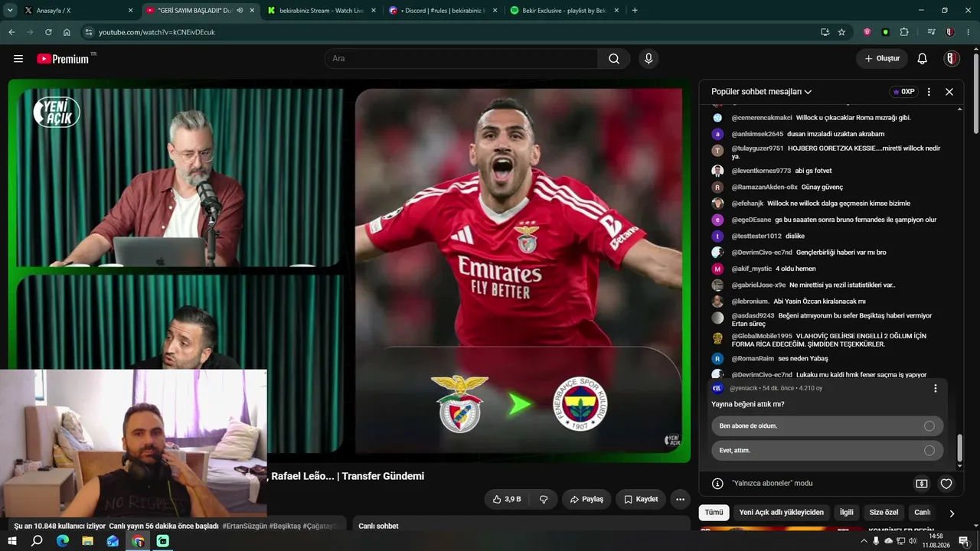Screen dimensions: 980x551
Task: Open the taskbar volume control
Action: pyautogui.click(x=913, y=541)
